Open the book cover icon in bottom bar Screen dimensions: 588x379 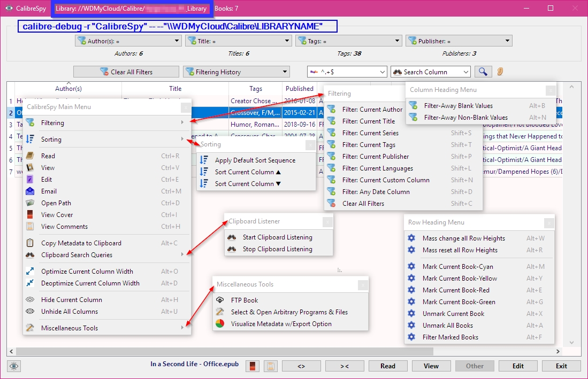click(253, 366)
